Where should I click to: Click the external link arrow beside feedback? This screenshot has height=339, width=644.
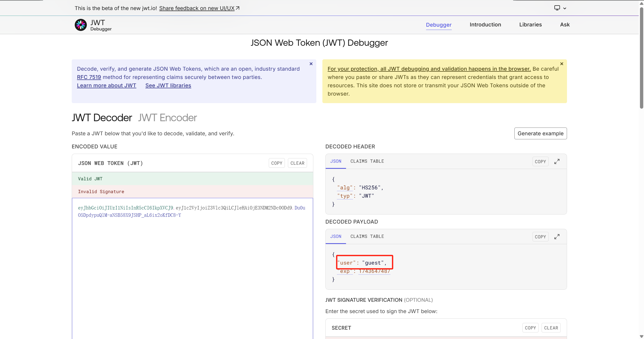238,8
